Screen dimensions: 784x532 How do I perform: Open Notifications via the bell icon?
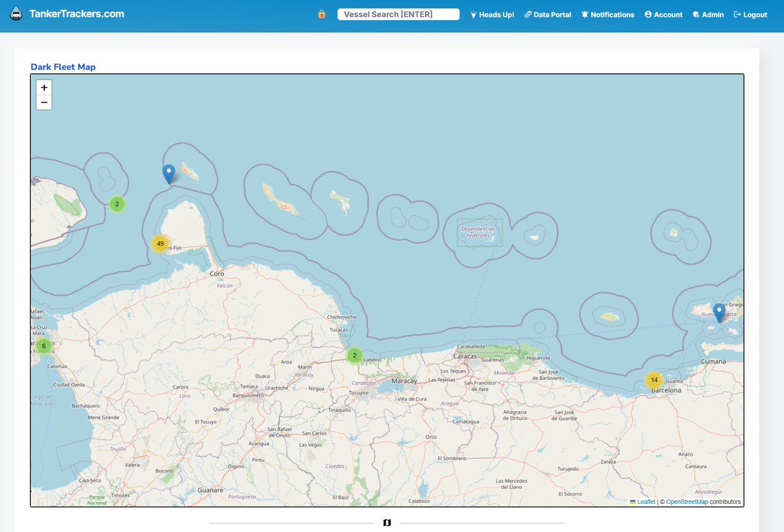584,14
